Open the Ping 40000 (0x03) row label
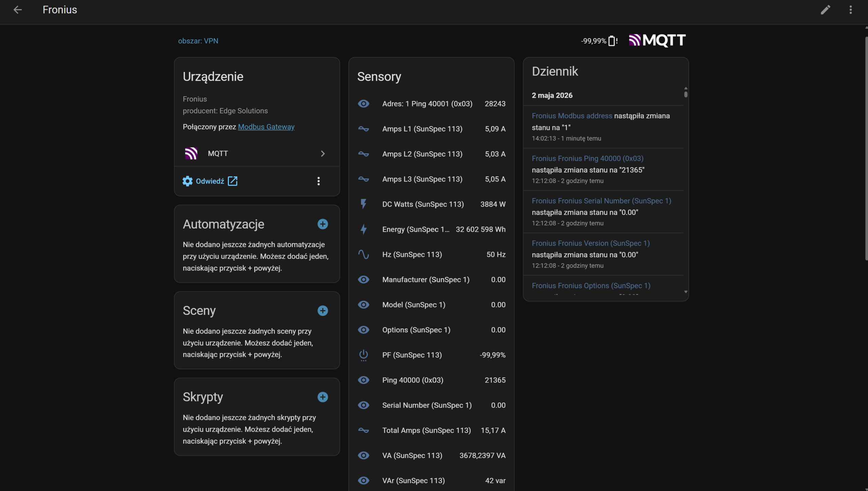The height and width of the screenshot is (491, 868). 413,380
